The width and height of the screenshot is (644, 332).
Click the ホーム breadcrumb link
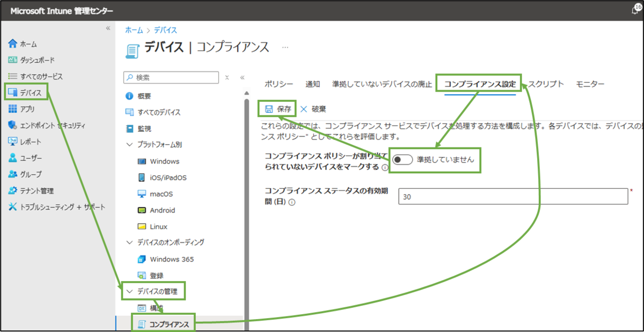134,30
